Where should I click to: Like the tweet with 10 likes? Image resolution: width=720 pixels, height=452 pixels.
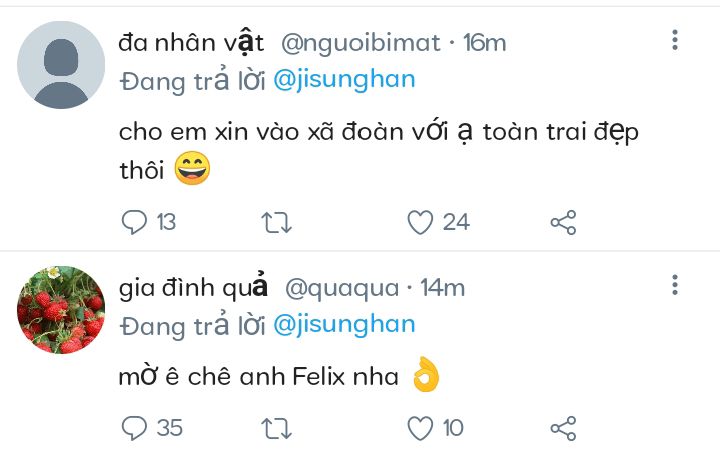point(420,428)
